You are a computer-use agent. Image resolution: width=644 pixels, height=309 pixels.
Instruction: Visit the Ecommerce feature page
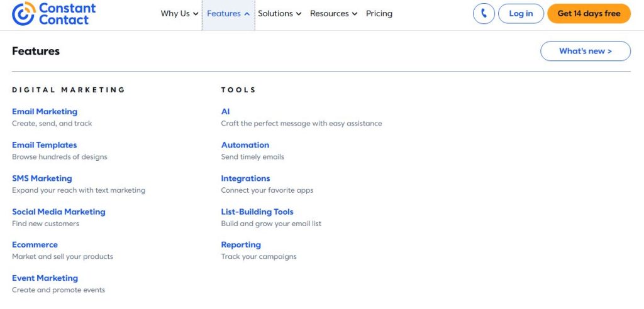35,244
